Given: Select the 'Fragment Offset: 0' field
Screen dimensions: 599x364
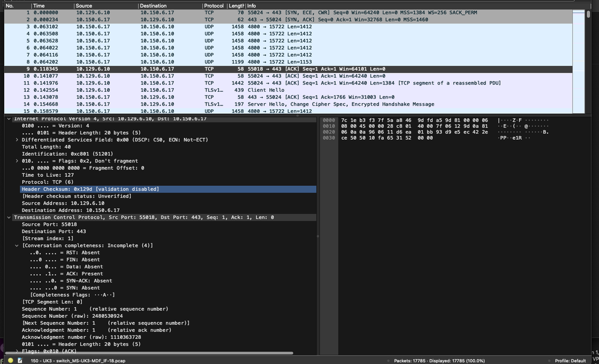Looking at the screenshot, I should tap(83, 168).
